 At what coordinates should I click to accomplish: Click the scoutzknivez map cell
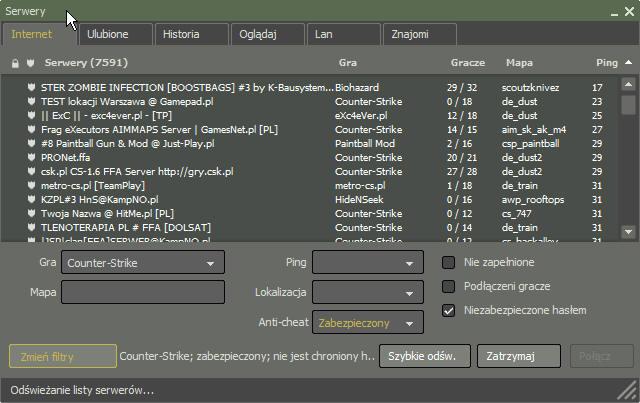530,87
